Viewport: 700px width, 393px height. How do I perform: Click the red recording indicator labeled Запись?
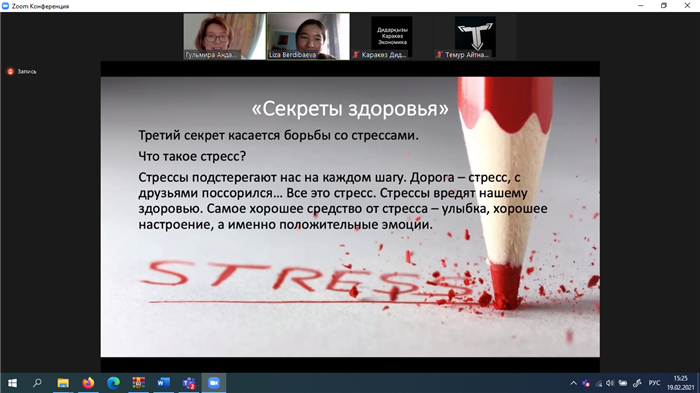pyautogui.click(x=21, y=71)
